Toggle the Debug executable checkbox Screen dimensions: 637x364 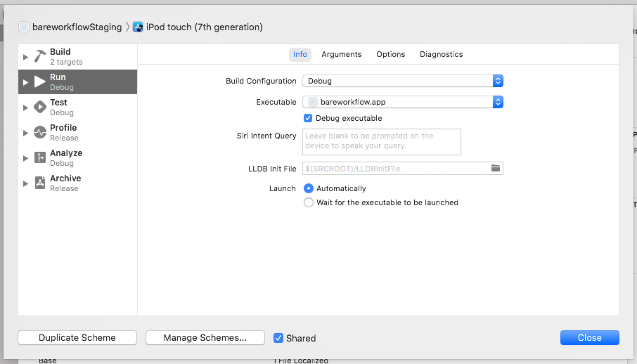308,118
